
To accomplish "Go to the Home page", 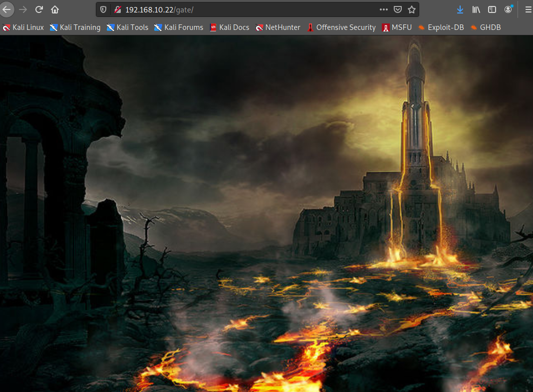I will [55, 9].
